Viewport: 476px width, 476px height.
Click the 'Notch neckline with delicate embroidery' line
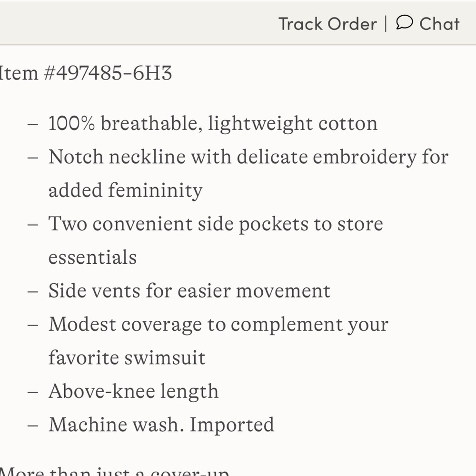pos(248,157)
